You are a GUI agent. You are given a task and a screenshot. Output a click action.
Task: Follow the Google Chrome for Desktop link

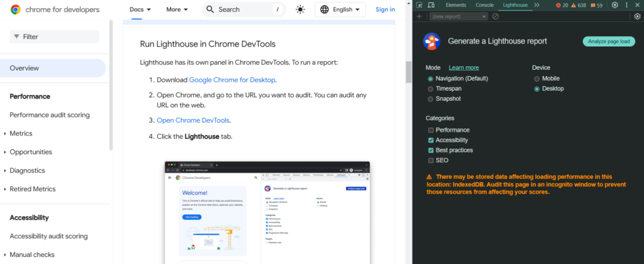click(x=232, y=80)
